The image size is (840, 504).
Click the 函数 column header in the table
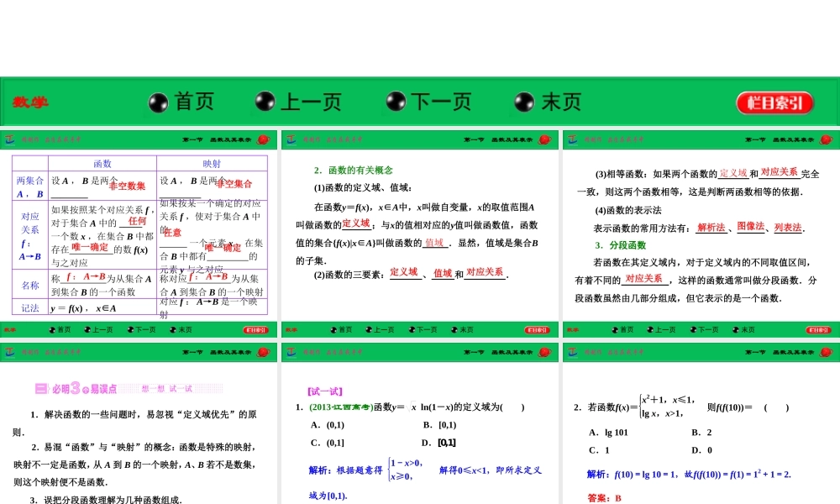(102, 163)
